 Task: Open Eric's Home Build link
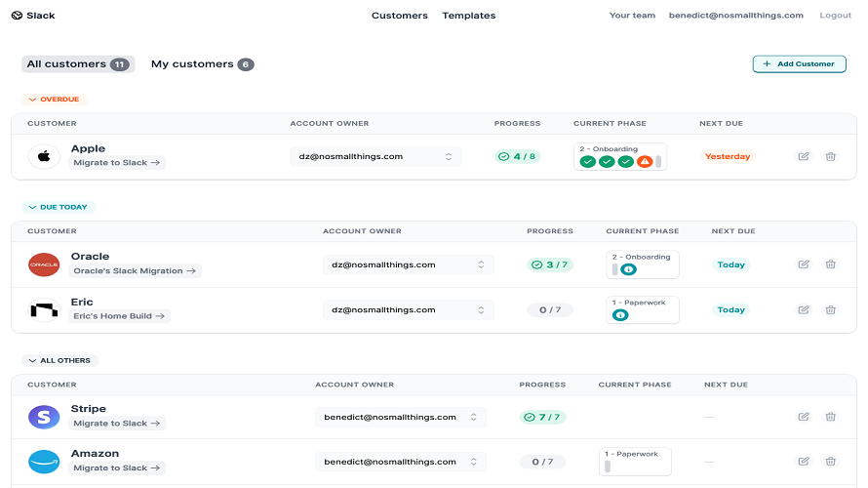point(119,316)
